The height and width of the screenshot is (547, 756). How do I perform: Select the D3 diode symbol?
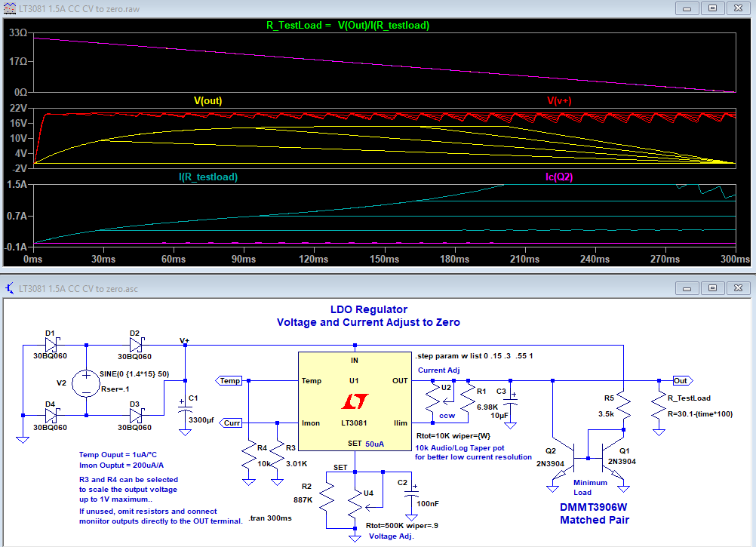coord(137,416)
